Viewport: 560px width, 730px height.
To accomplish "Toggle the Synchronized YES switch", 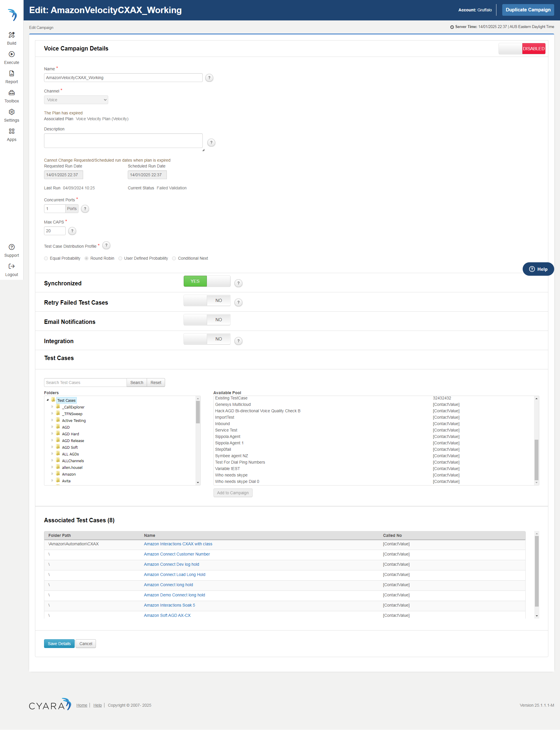I will pos(207,281).
